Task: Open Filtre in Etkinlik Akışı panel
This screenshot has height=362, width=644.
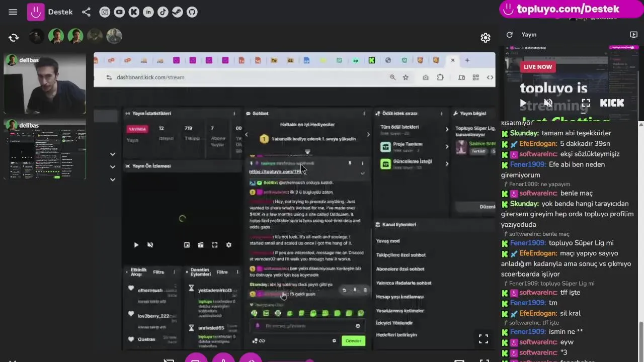Action: (158, 272)
